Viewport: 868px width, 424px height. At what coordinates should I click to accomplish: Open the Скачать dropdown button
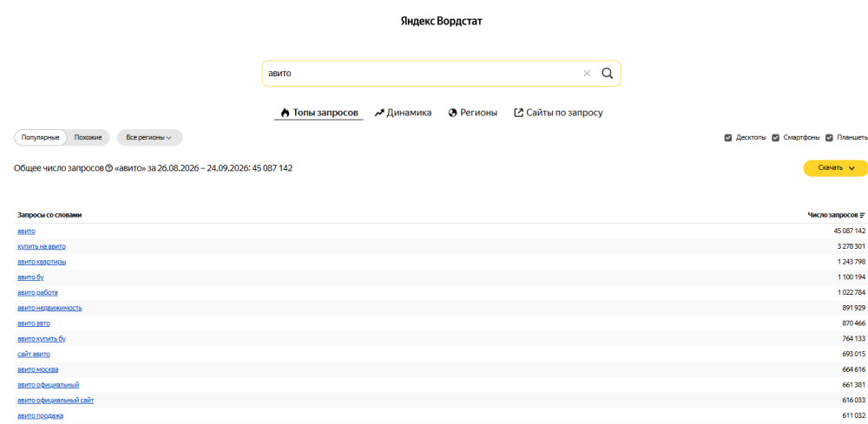point(836,168)
